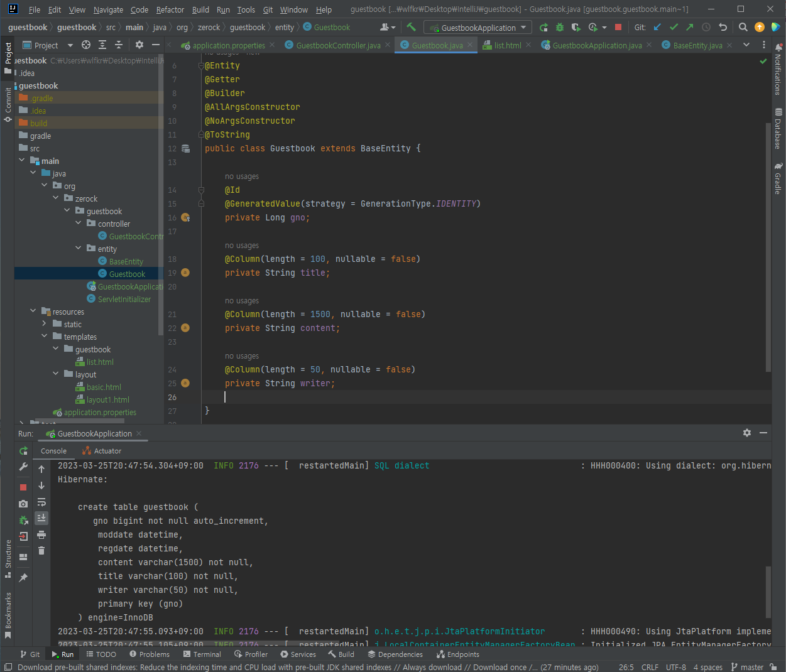Click the orange IDE update icon
The height and width of the screenshot is (672, 786).
coord(760,27)
